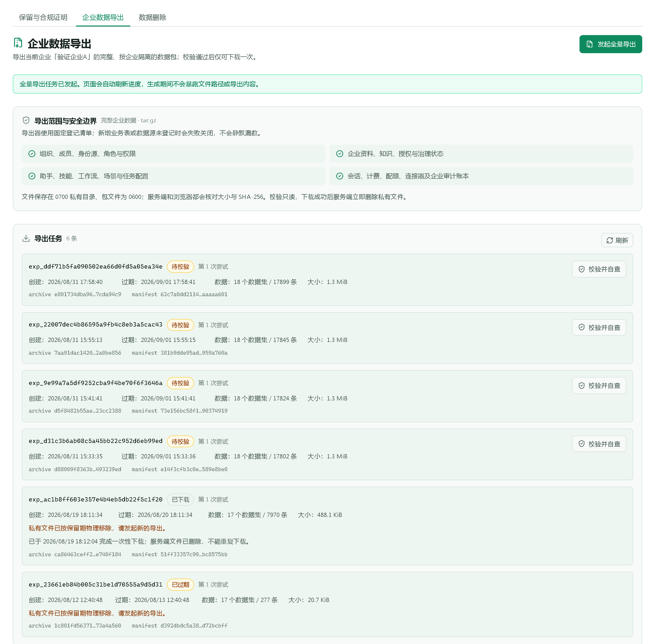
Task: Select task ID exp_ac1b8ff603e357e4b4eb5db22f5c1f20
Action: [x=95, y=499]
